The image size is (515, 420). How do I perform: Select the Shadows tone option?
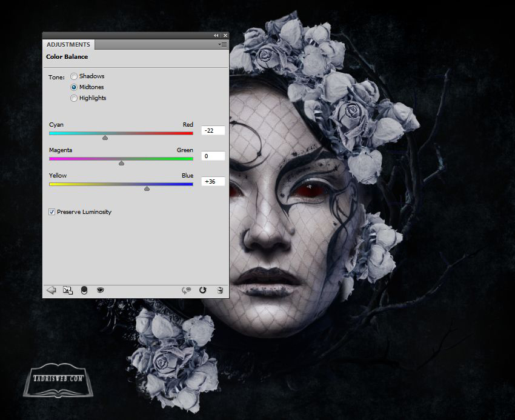click(x=74, y=76)
